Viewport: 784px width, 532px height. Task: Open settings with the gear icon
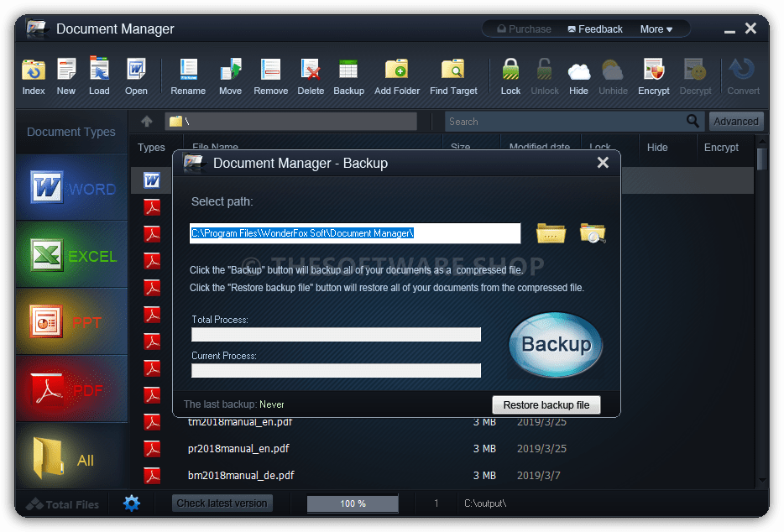pyautogui.click(x=132, y=503)
